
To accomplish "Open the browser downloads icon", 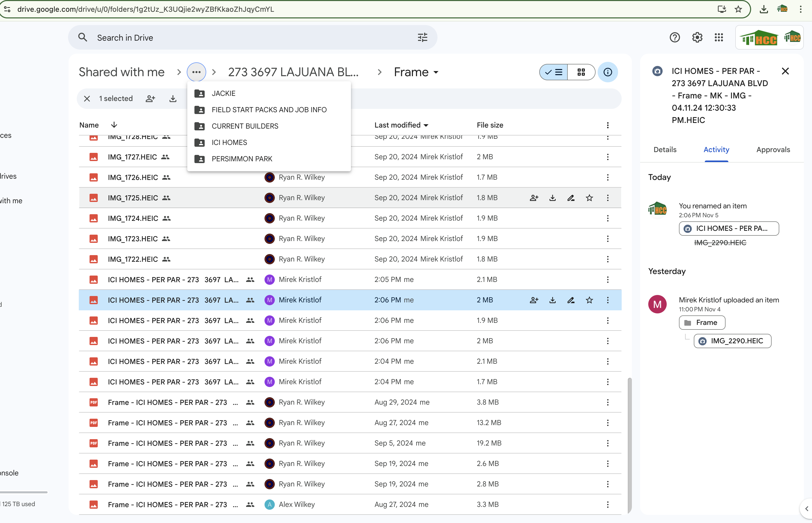I will point(764,9).
